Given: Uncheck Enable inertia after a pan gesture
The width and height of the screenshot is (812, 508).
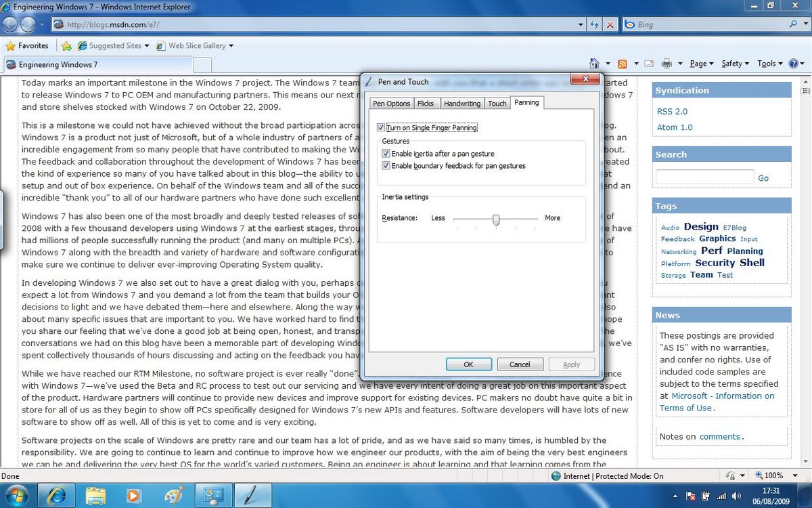Looking at the screenshot, I should (x=386, y=154).
